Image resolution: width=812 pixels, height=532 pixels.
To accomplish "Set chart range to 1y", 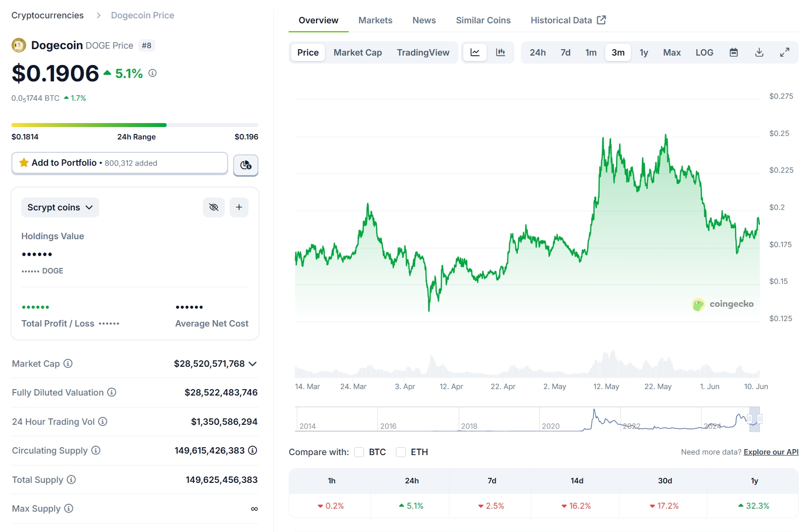I will coord(644,52).
